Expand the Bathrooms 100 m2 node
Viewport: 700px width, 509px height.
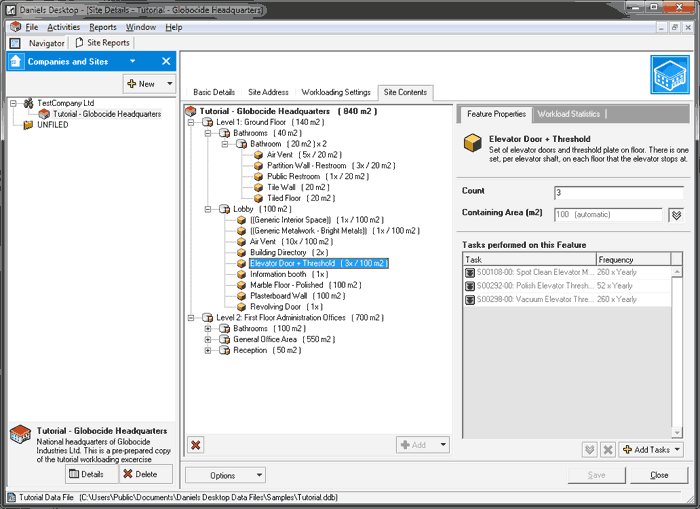pos(208,328)
